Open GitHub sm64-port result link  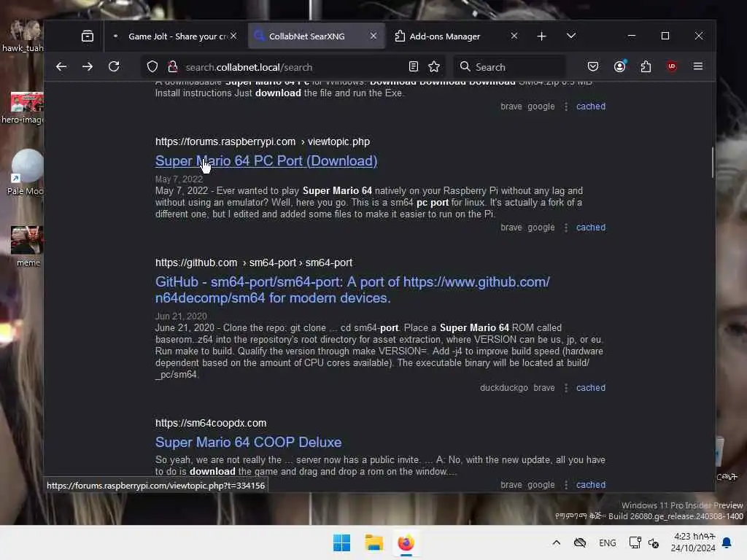pos(352,290)
